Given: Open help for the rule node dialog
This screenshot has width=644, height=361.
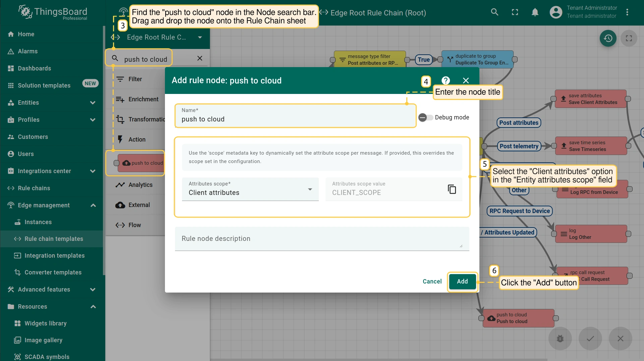Looking at the screenshot, I should pyautogui.click(x=446, y=81).
